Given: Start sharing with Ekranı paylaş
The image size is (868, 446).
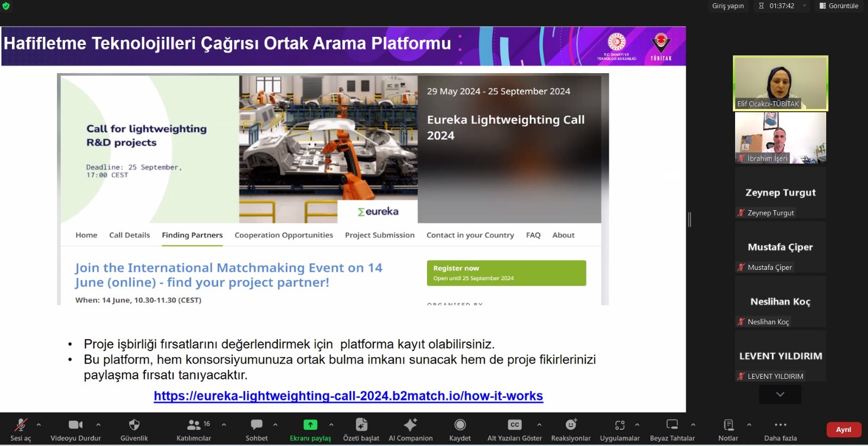Looking at the screenshot, I should click(310, 430).
